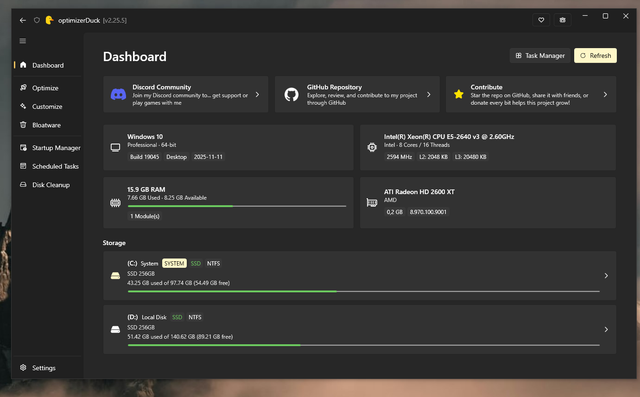640x397 pixels.
Task: Click the 1 Module(s) tag
Action: click(x=145, y=216)
